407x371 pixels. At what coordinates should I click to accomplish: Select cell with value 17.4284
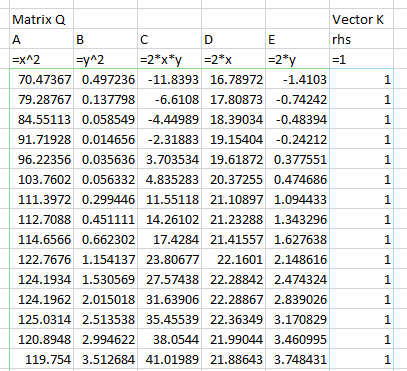tap(169, 239)
